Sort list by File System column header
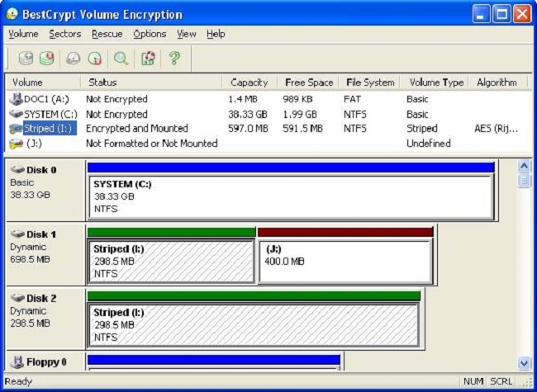 coord(369,83)
